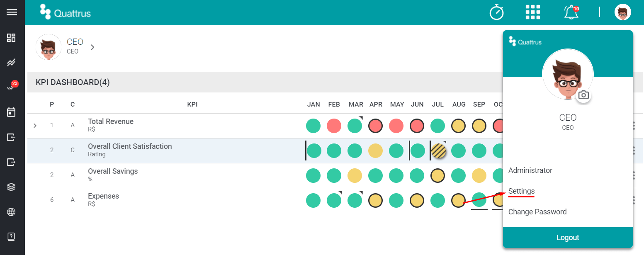The image size is (644, 255).
Task: Open the layers icon in sidebar
Action: click(11, 187)
